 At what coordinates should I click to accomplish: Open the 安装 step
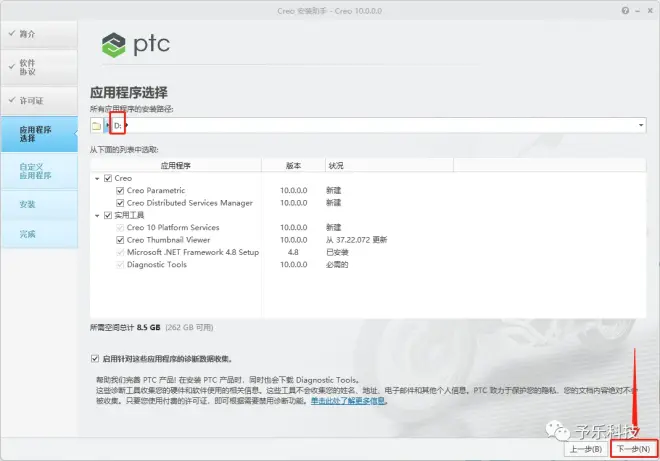tap(39, 204)
